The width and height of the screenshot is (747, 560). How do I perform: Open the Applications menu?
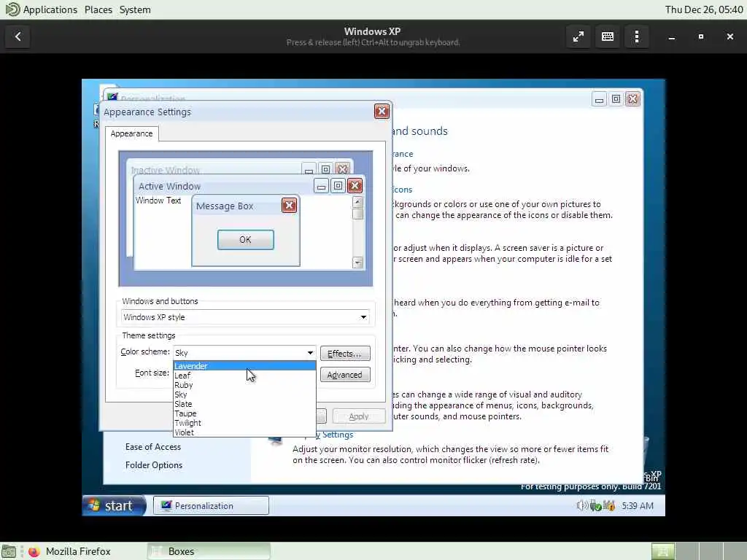point(42,9)
